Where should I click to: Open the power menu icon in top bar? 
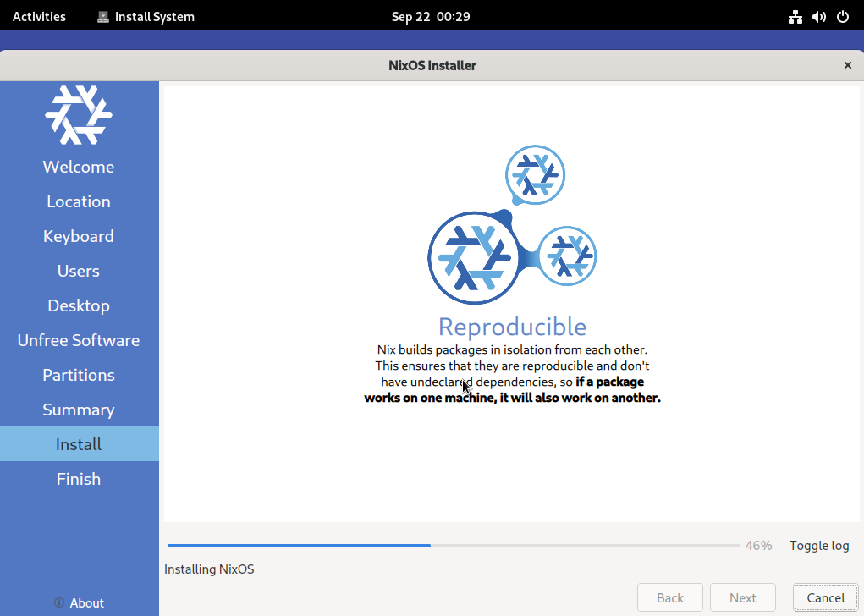(842, 16)
